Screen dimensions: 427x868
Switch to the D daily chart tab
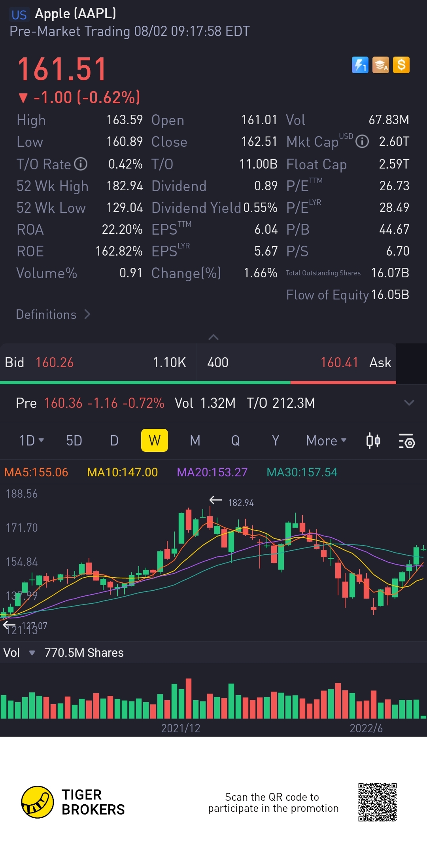click(114, 440)
